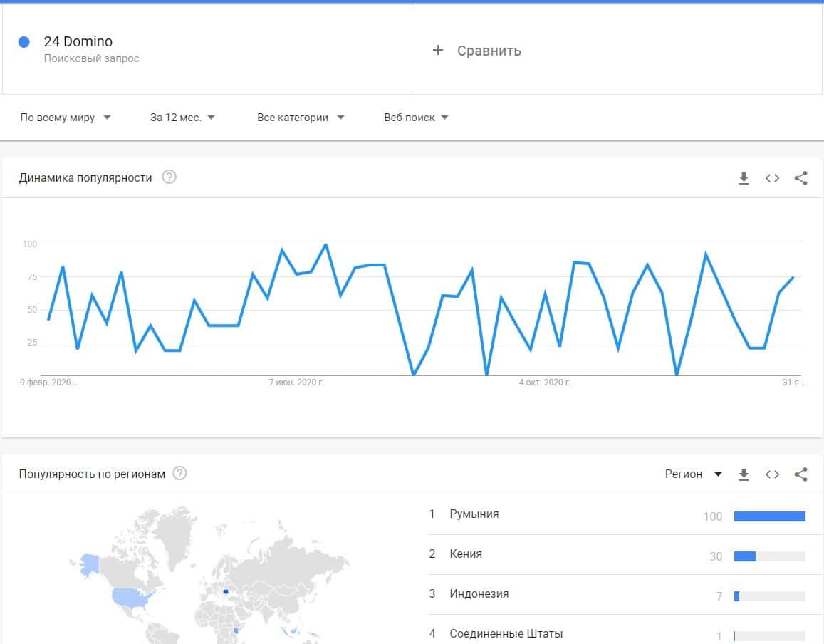Open the Регион breakdown selector
The image size is (824, 644).
pyautogui.click(x=693, y=474)
